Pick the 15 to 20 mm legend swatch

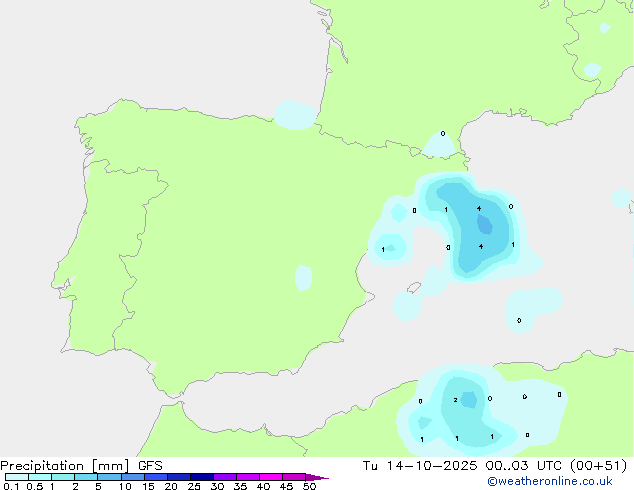[156, 477]
